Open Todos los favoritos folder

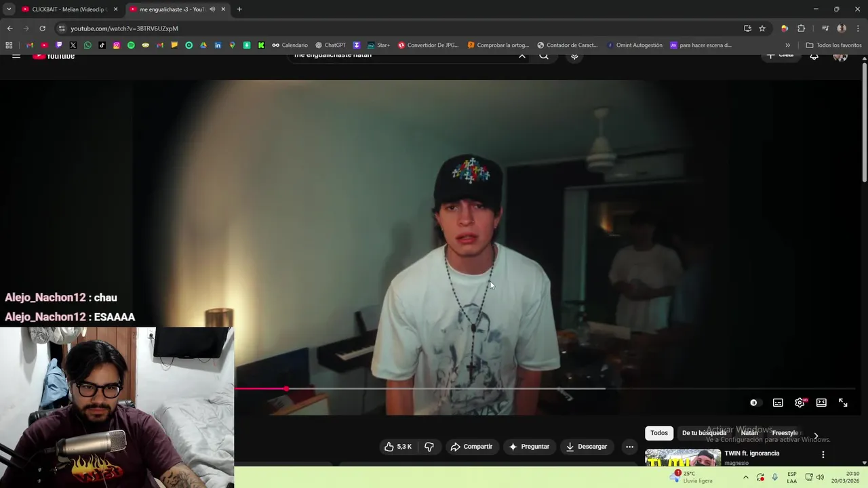pyautogui.click(x=833, y=45)
